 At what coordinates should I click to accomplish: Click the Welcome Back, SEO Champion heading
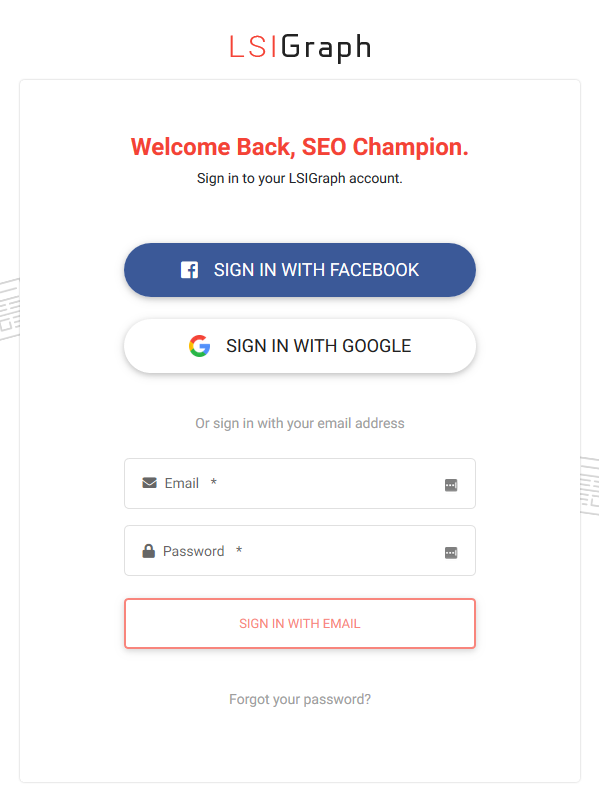pos(300,147)
